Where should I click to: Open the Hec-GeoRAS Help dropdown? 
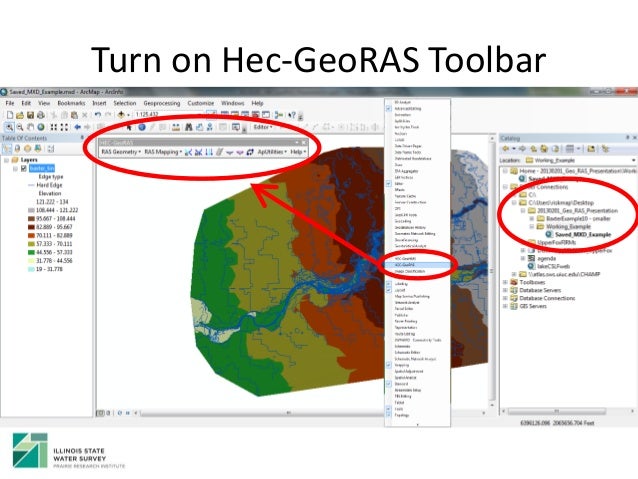click(298, 152)
